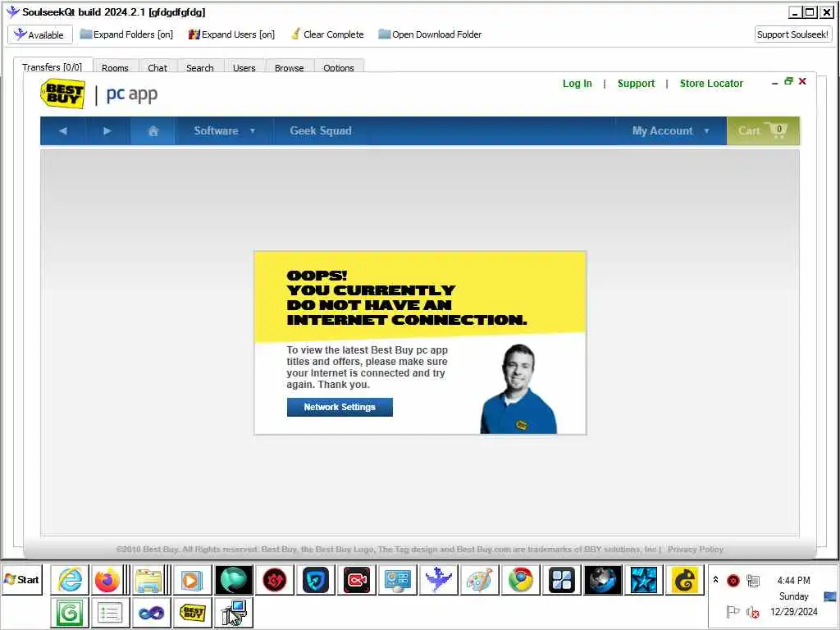
Task: Open the paint palette icon in taskbar
Action: [x=479, y=580]
